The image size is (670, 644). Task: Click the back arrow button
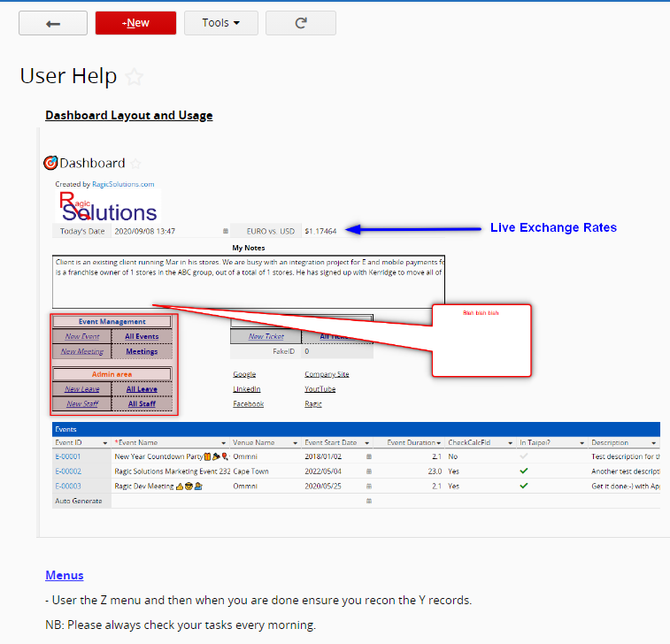[x=53, y=23]
